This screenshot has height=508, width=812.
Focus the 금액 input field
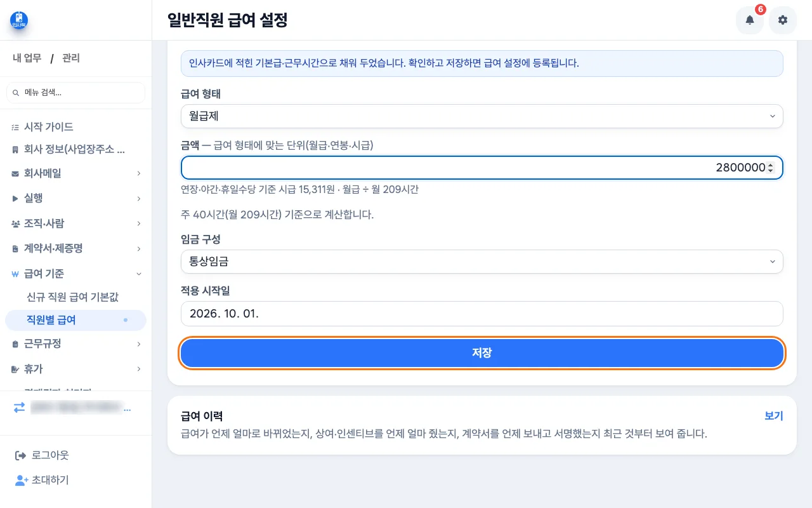(x=482, y=168)
